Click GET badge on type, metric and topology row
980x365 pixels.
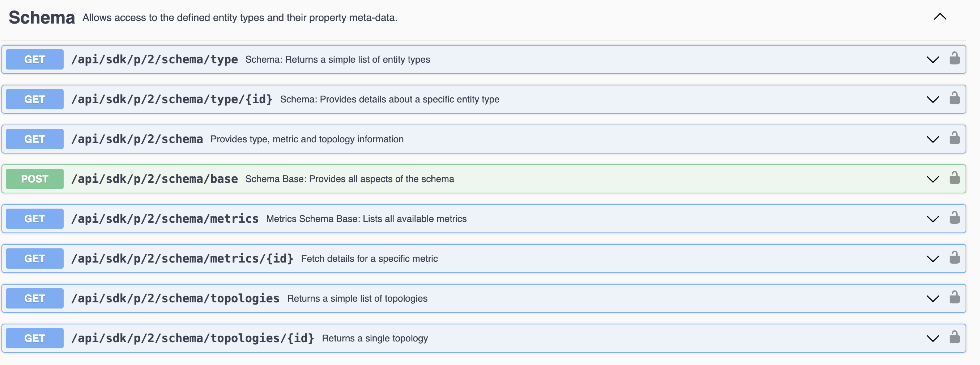coord(35,139)
